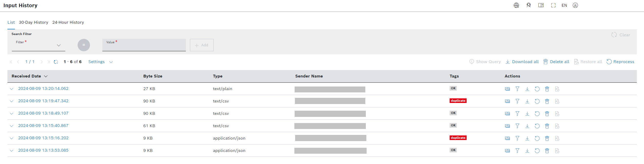Delete the 13:18:49.107 entry via trash icon
Image resolution: width=644 pixels, height=164 pixels.
(547, 114)
